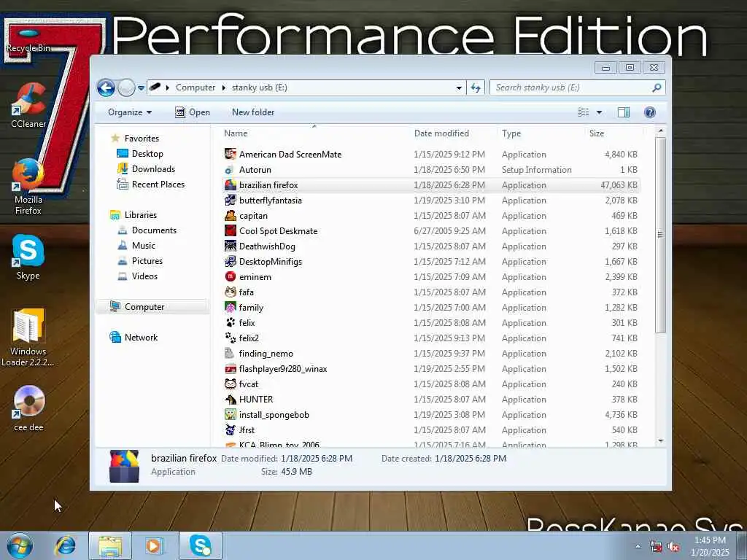Click the eminem application icon

coord(231,276)
